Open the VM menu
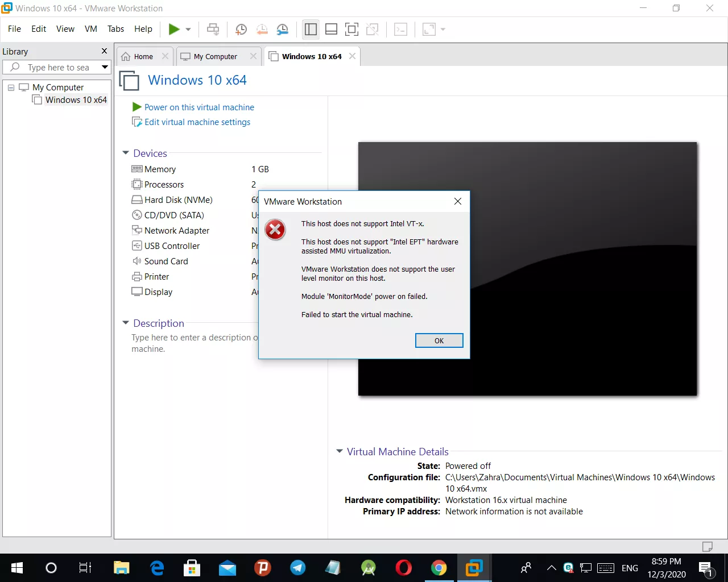Screen dimensions: 728x582 91,29
